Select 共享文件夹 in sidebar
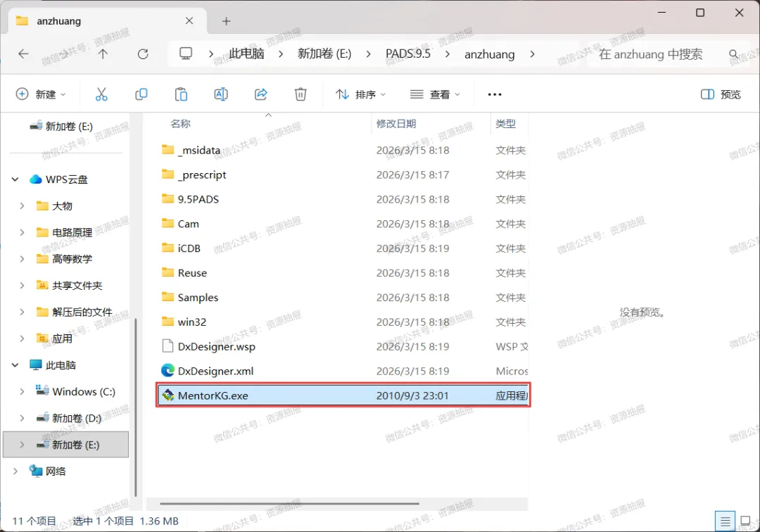Viewport: 760px width, 532px height. click(77, 286)
